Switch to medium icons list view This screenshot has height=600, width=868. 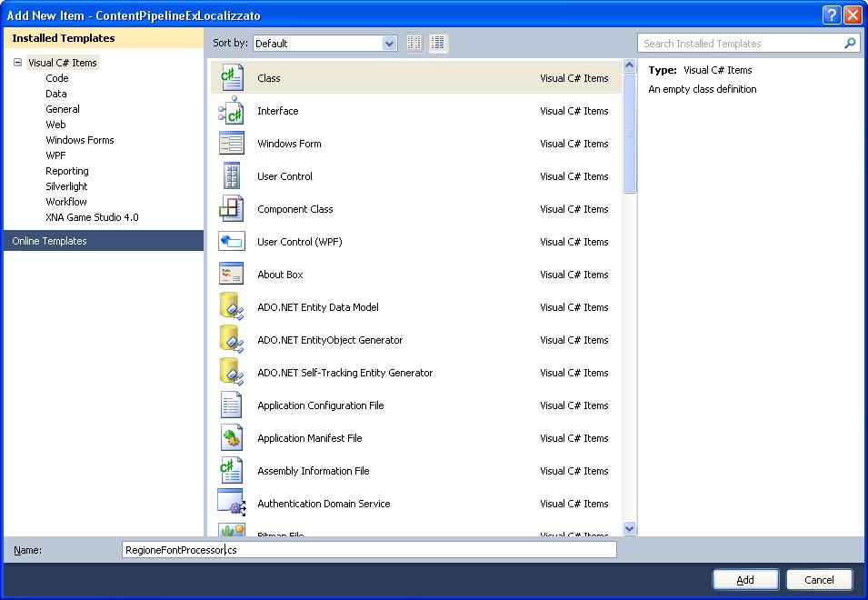pyautogui.click(x=438, y=43)
